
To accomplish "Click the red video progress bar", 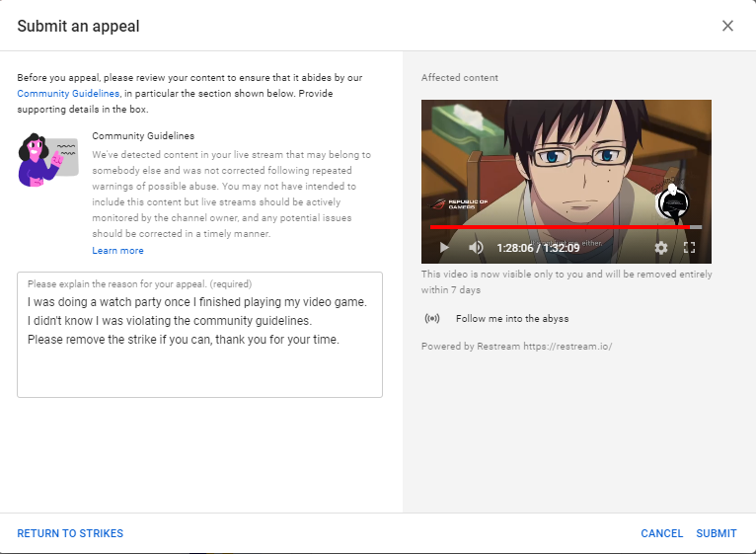I will pyautogui.click(x=567, y=227).
